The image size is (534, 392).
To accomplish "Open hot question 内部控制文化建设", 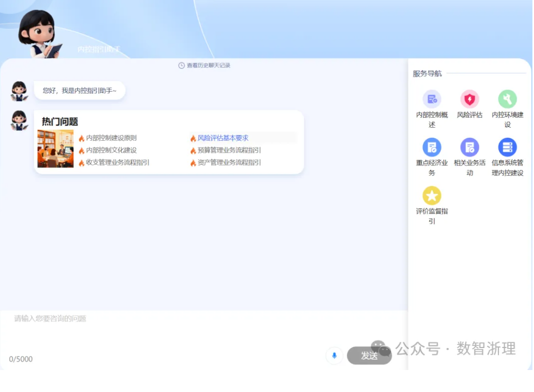I will tap(111, 150).
